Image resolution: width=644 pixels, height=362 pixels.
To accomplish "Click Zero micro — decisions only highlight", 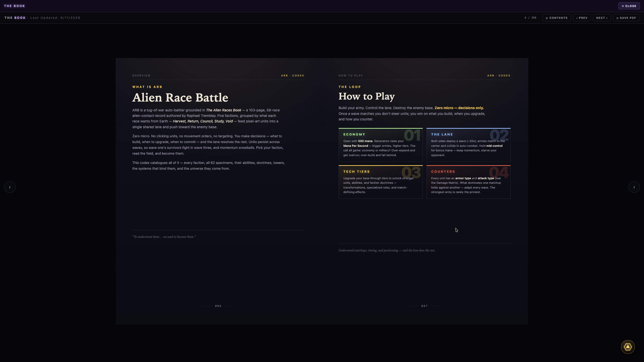I will coord(459,108).
